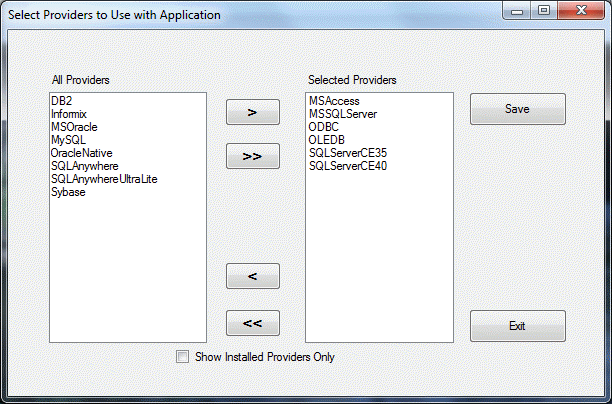Exit the provider selection dialog
Image resolution: width=612 pixels, height=404 pixels.
click(x=518, y=326)
